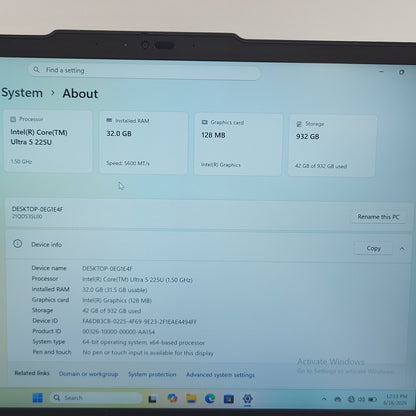
Task: Click the Pen and touch value text
Action: pyautogui.click(x=148, y=353)
